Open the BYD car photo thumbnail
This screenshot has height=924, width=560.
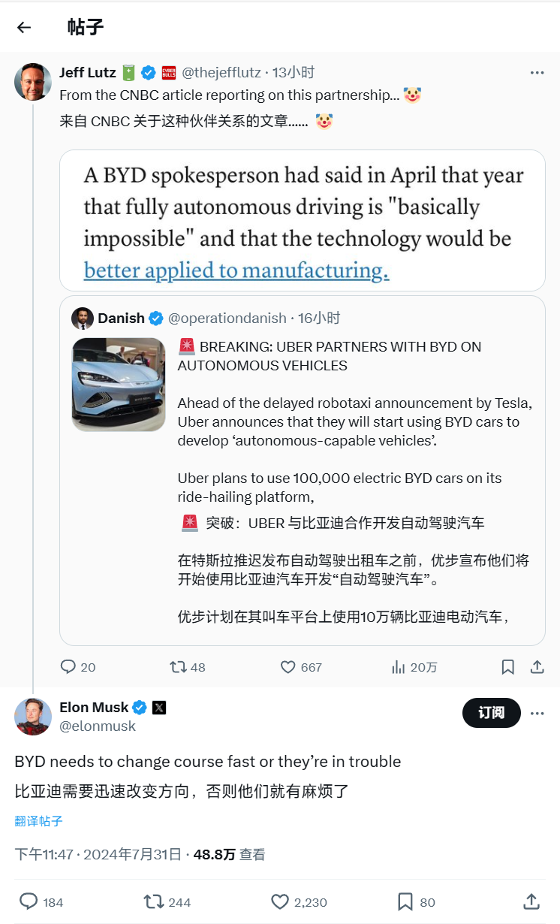(119, 385)
